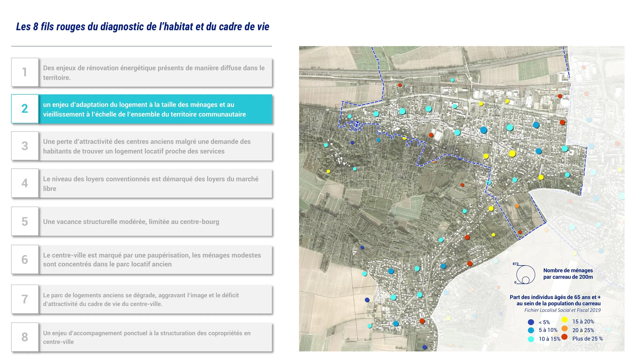Click the household-count circle scale symbol
This screenshot has height=362, width=644.
[x=525, y=275]
